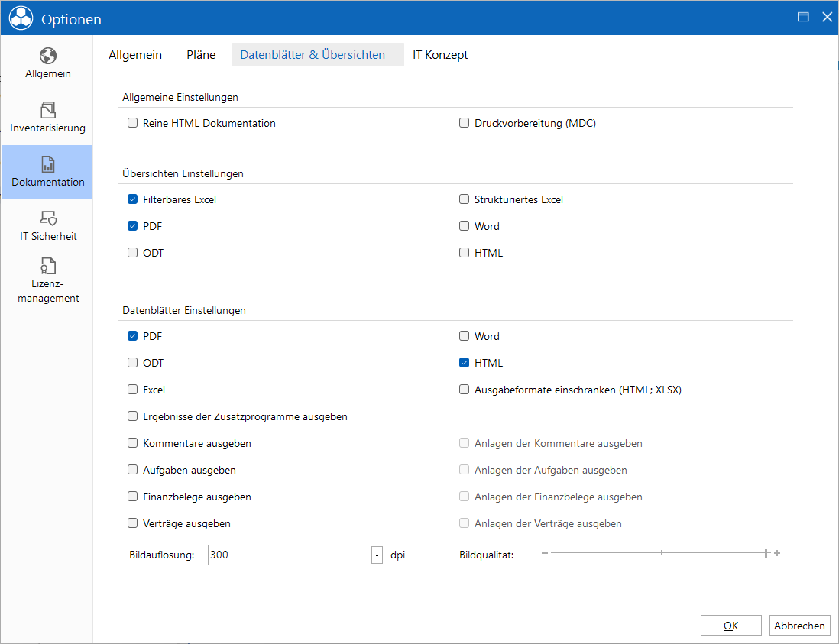
Task: Decrease Bildqualität with the minus icon
Action: tap(545, 553)
